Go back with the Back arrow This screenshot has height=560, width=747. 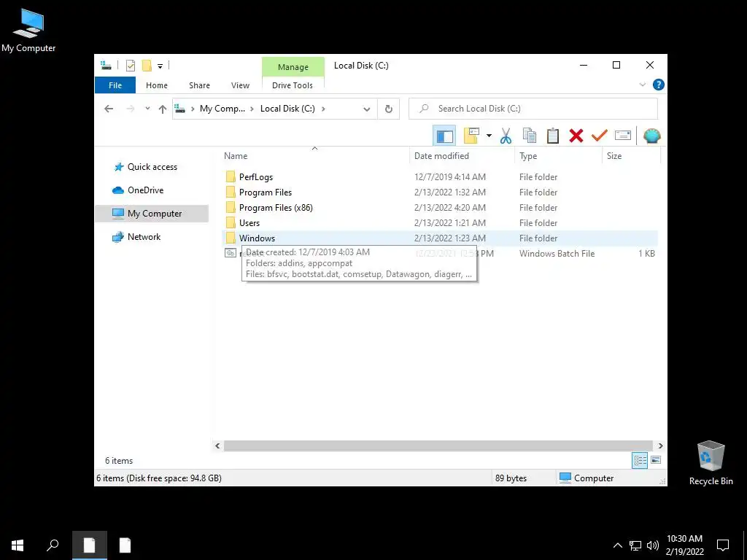point(109,109)
